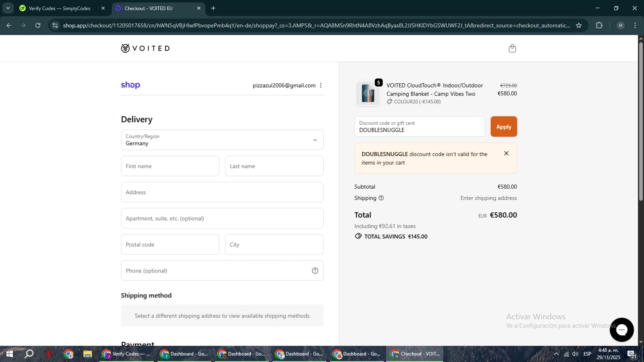The height and width of the screenshot is (362, 644).
Task: Open the Verify Codes taskbar window
Action: tap(126, 354)
